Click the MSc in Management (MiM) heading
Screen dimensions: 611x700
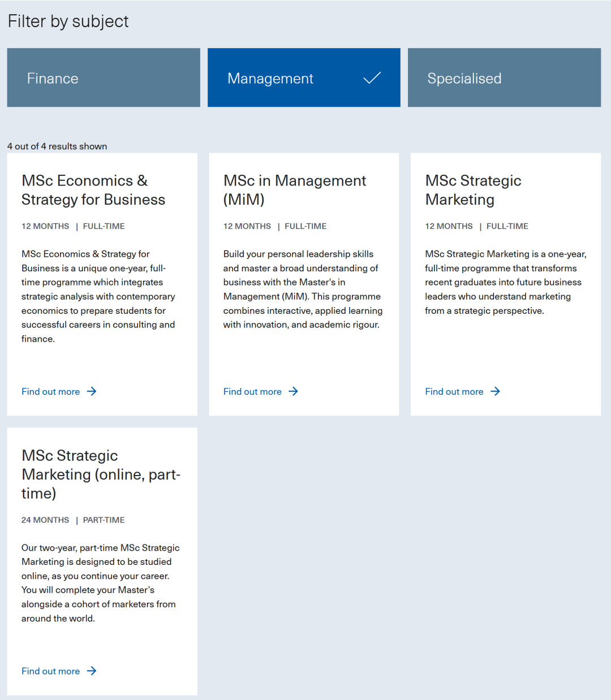pos(295,190)
